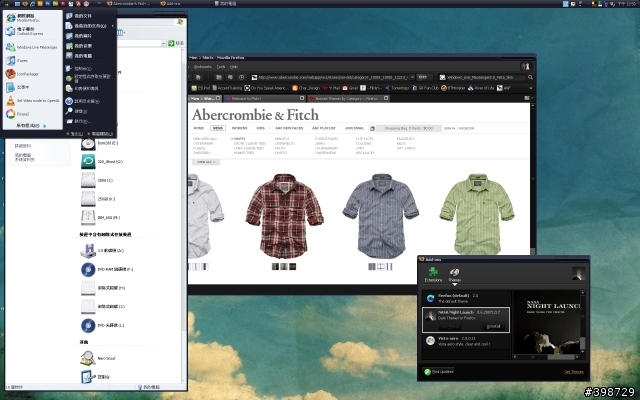Open the Firefox URL bar dropdown arrow
Image resolution: width=640 pixels, height=400 pixels.
412,77
